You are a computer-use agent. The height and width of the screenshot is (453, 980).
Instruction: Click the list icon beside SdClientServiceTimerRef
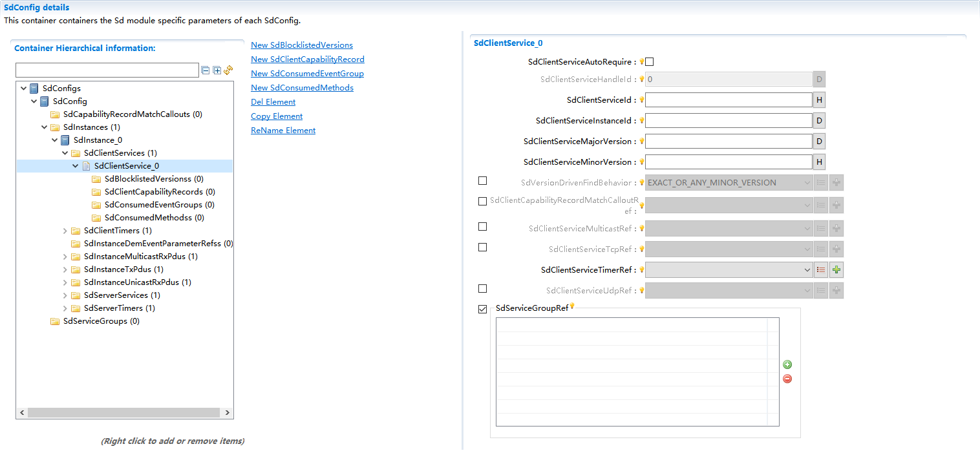(821, 269)
